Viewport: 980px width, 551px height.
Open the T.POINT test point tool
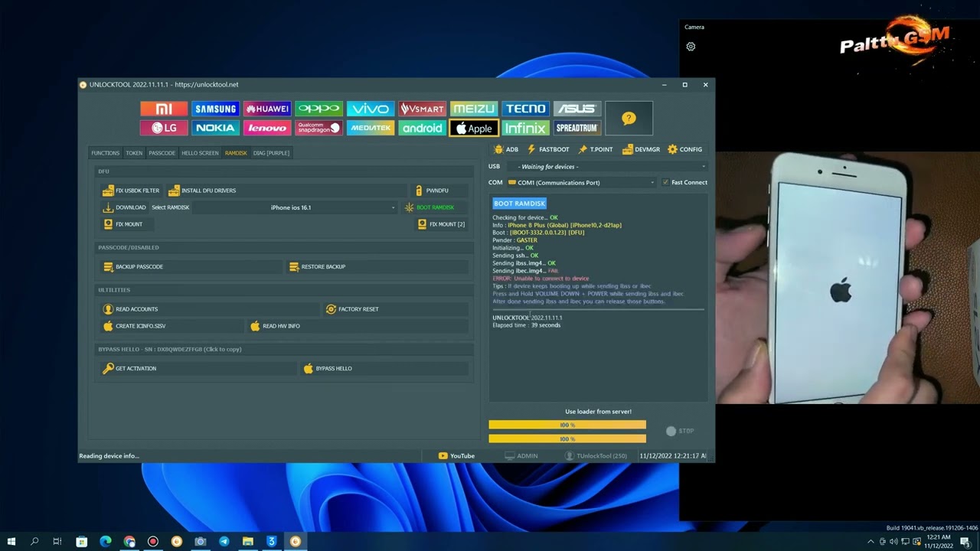tap(596, 149)
